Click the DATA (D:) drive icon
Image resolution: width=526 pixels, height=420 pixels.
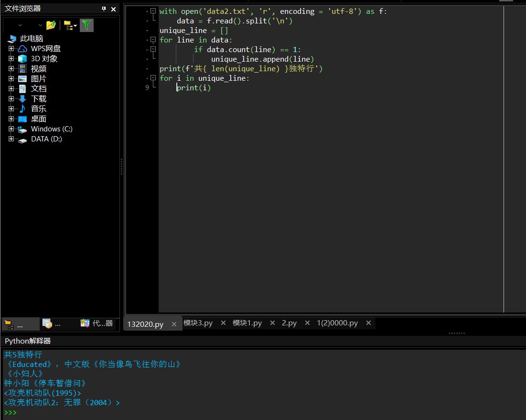tap(22, 140)
